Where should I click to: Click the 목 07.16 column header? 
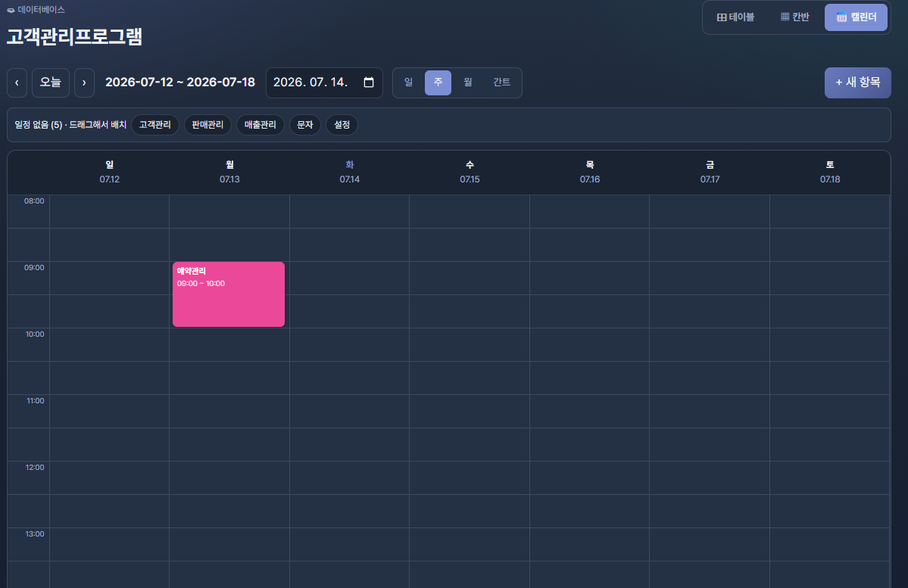click(589, 172)
